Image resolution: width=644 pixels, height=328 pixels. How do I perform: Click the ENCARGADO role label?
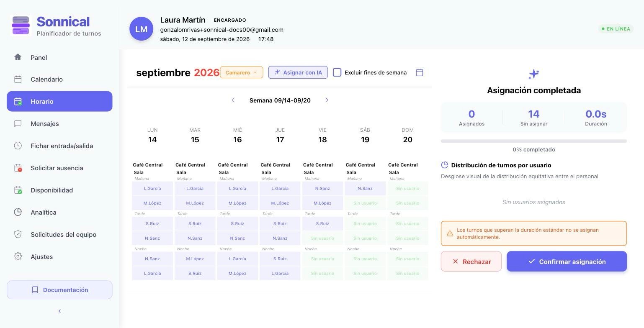(230, 20)
